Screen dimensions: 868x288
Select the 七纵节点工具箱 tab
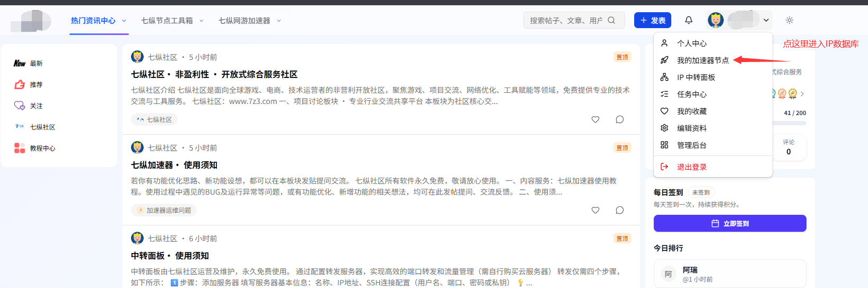[x=167, y=21]
